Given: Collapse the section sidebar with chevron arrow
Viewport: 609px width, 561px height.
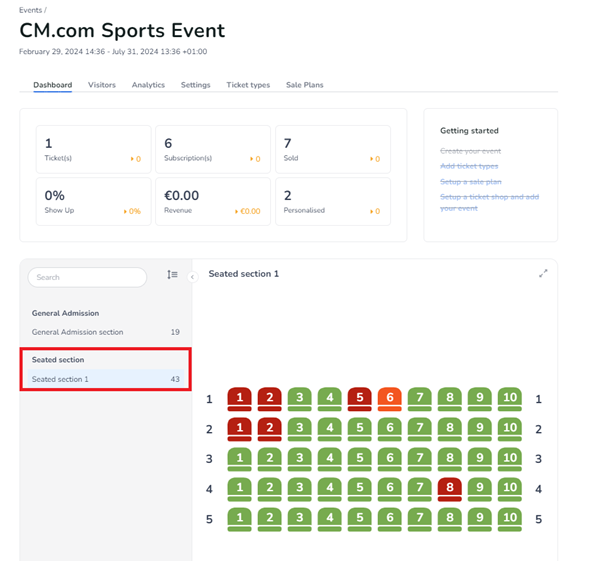Looking at the screenshot, I should pyautogui.click(x=192, y=276).
